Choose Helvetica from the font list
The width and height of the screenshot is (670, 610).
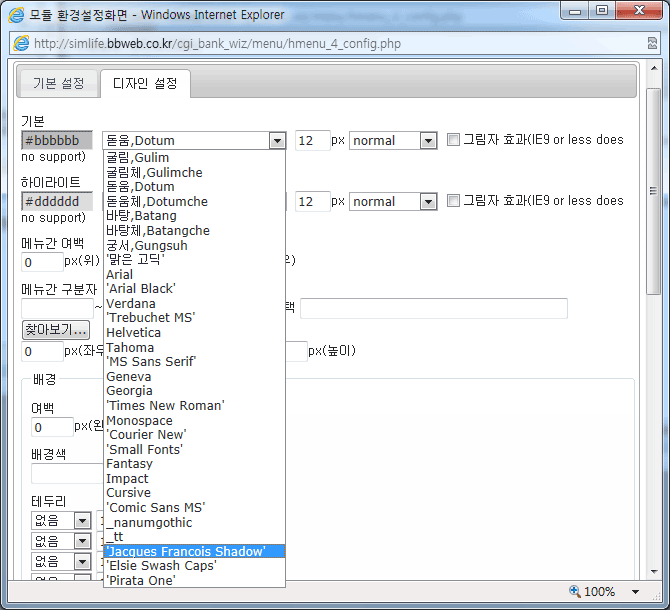(194, 332)
